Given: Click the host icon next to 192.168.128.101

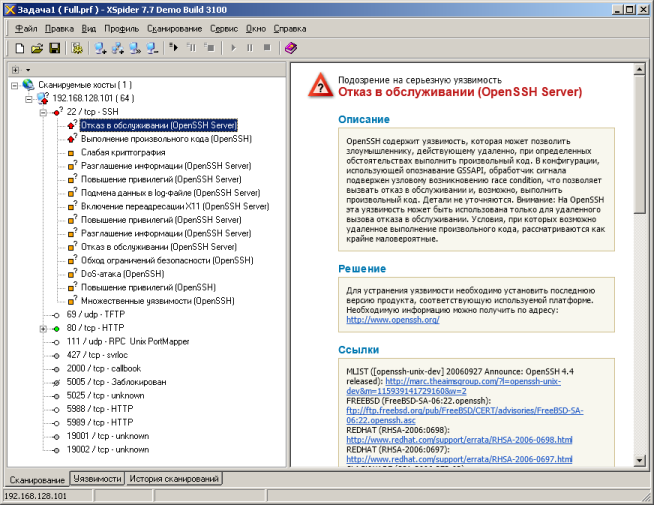Looking at the screenshot, I should coord(43,98).
